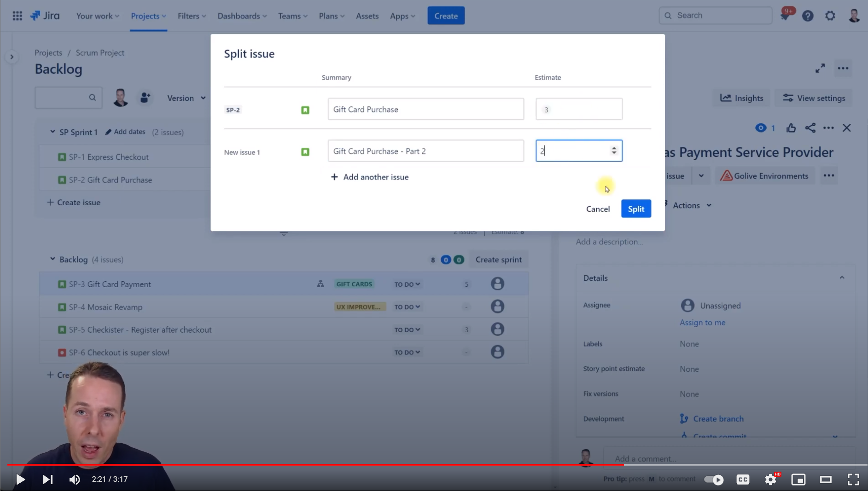Viewport: 868px width, 491px height.
Task: Seek on the video progress bar
Action: click(437, 465)
